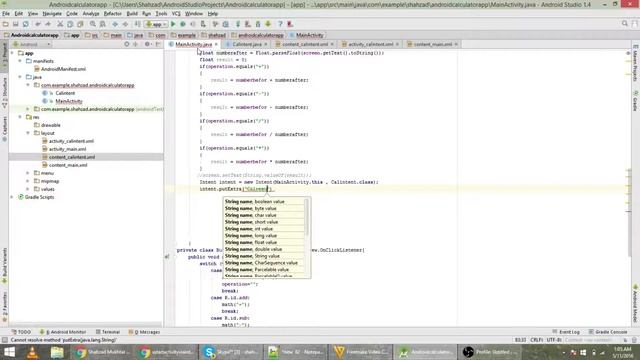Switch to the CalIntent.java tab
The height and width of the screenshot is (360, 640).
click(247, 44)
